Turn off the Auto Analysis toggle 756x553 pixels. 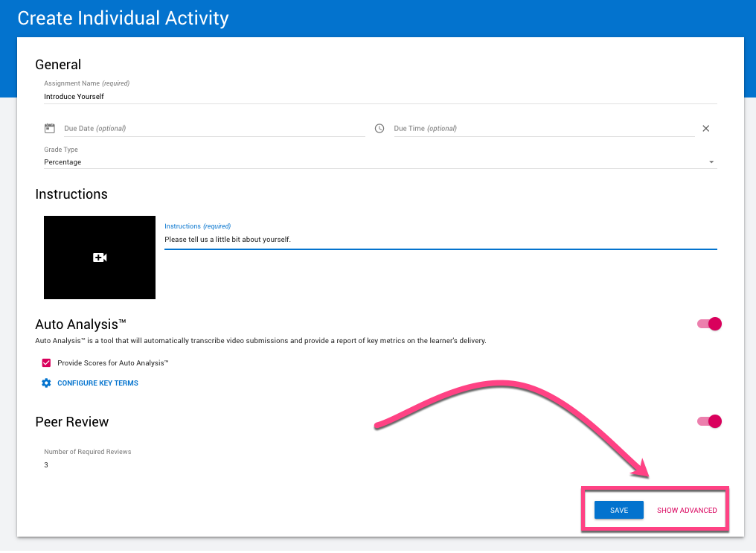click(x=710, y=324)
